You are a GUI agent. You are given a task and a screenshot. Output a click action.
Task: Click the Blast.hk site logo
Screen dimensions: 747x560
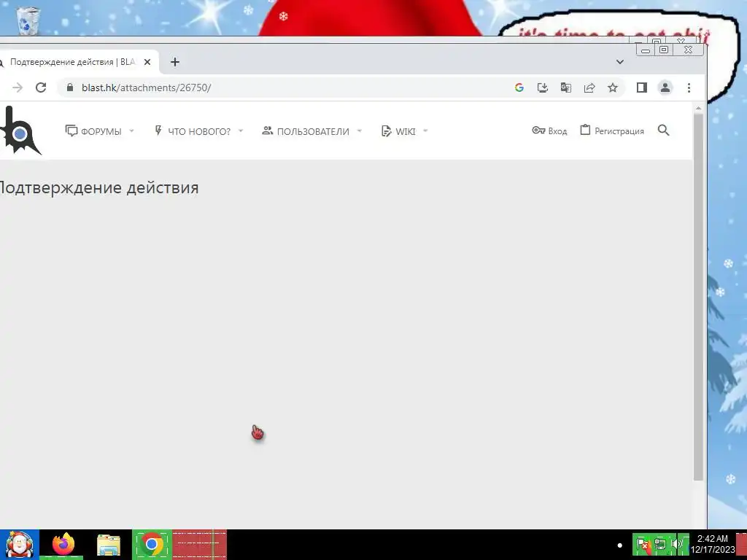[20, 131]
